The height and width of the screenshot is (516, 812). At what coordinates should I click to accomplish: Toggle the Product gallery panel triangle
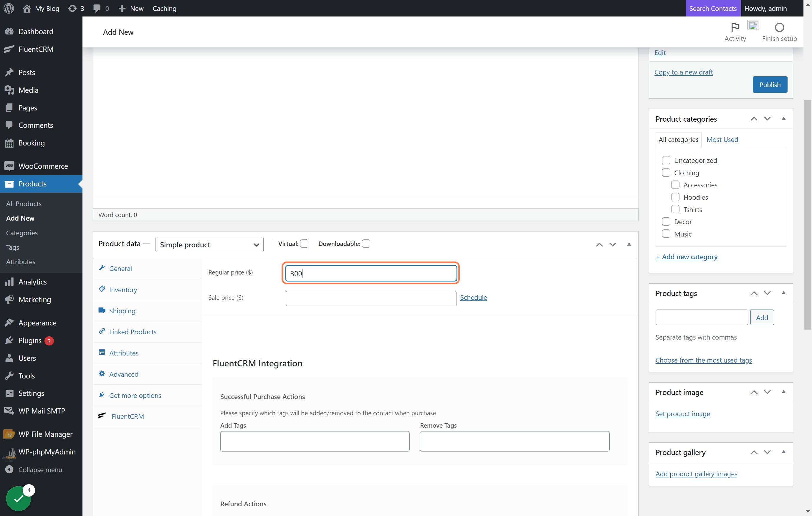click(x=783, y=452)
